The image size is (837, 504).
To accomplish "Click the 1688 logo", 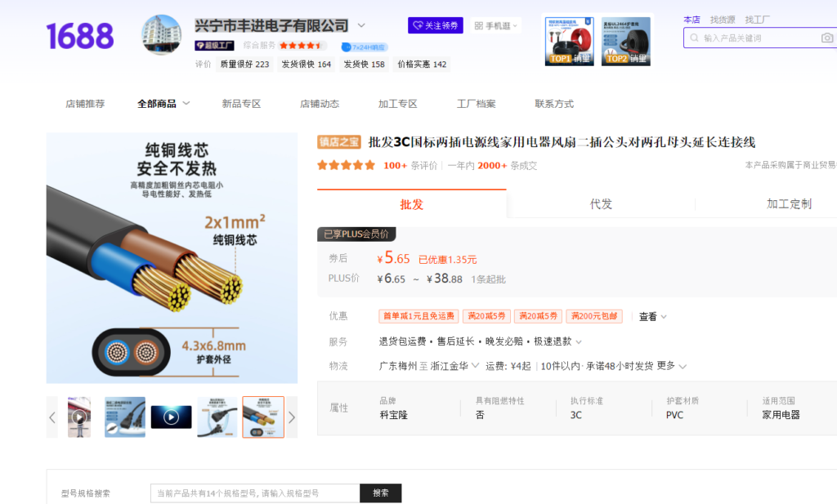I will tap(80, 37).
